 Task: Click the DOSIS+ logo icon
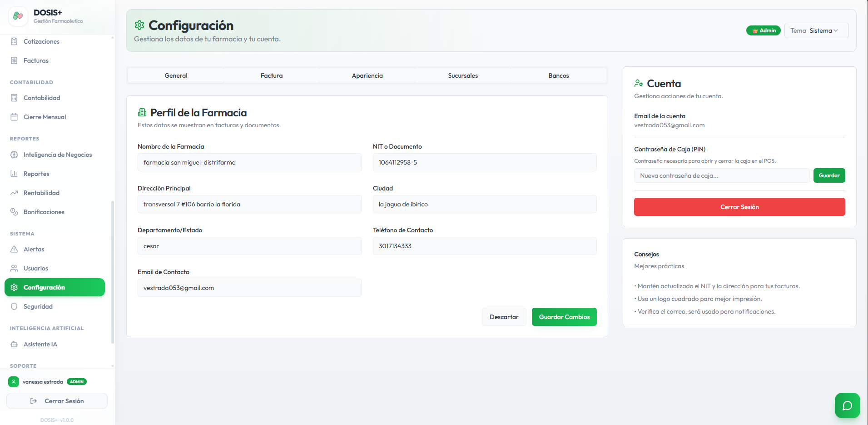(x=18, y=16)
